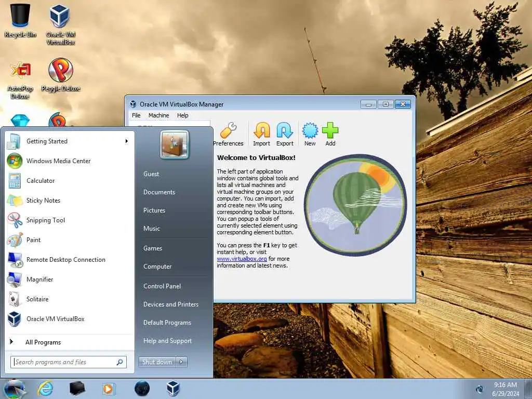
Task: Open Internet Explorer from taskbar
Action: pyautogui.click(x=45, y=389)
